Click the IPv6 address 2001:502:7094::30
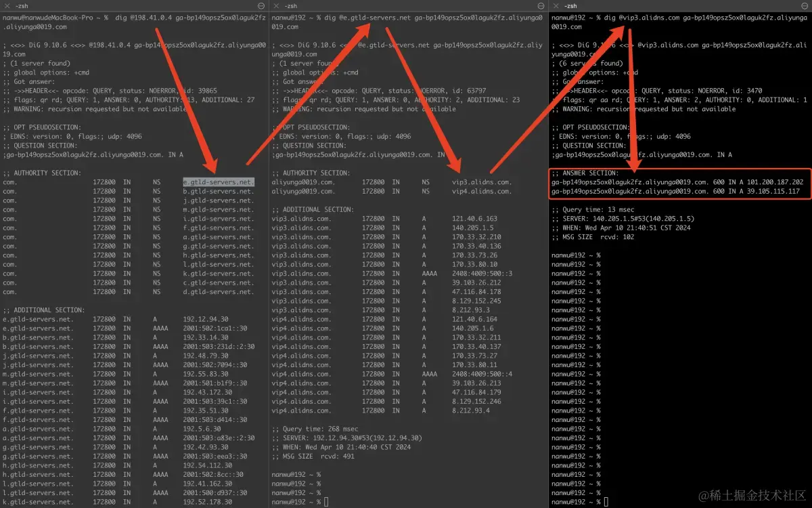 [x=217, y=364]
